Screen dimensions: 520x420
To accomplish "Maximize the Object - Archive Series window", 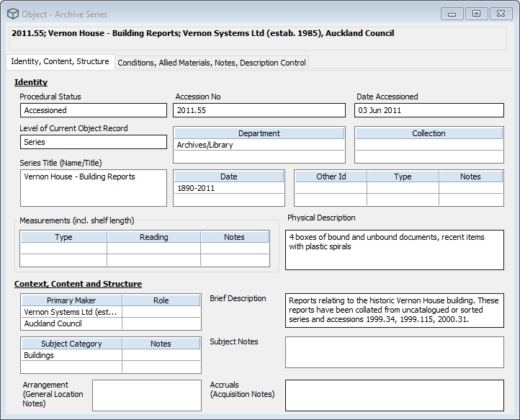I will tap(477, 14).
